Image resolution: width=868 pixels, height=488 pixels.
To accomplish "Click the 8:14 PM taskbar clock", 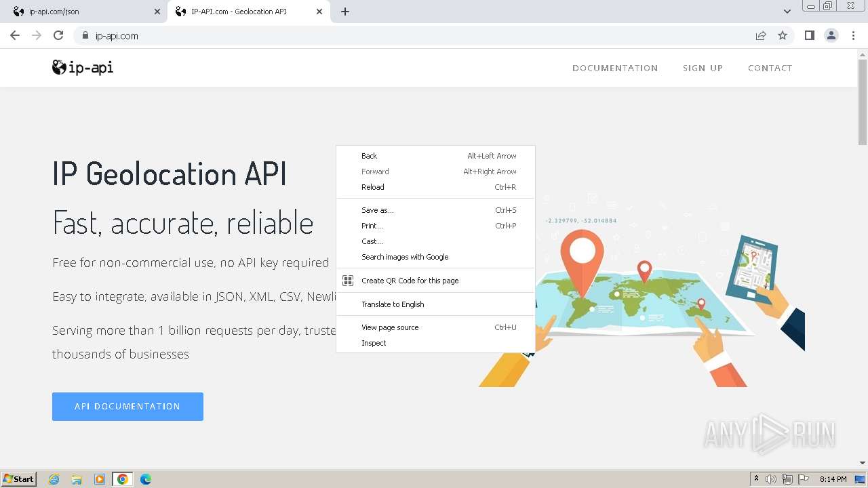I will tap(833, 479).
